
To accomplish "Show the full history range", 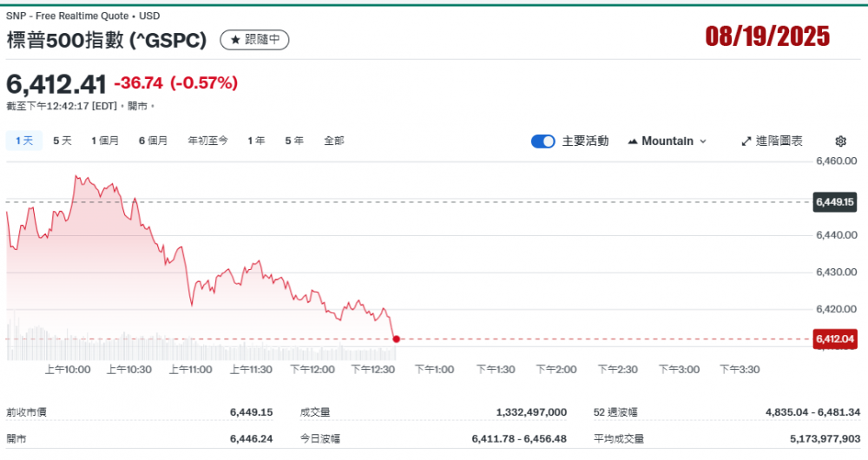I will (x=333, y=141).
